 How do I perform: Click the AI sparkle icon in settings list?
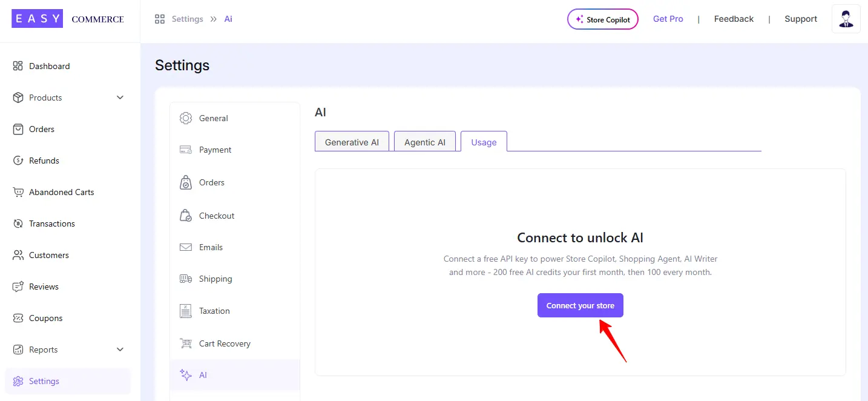pos(186,375)
